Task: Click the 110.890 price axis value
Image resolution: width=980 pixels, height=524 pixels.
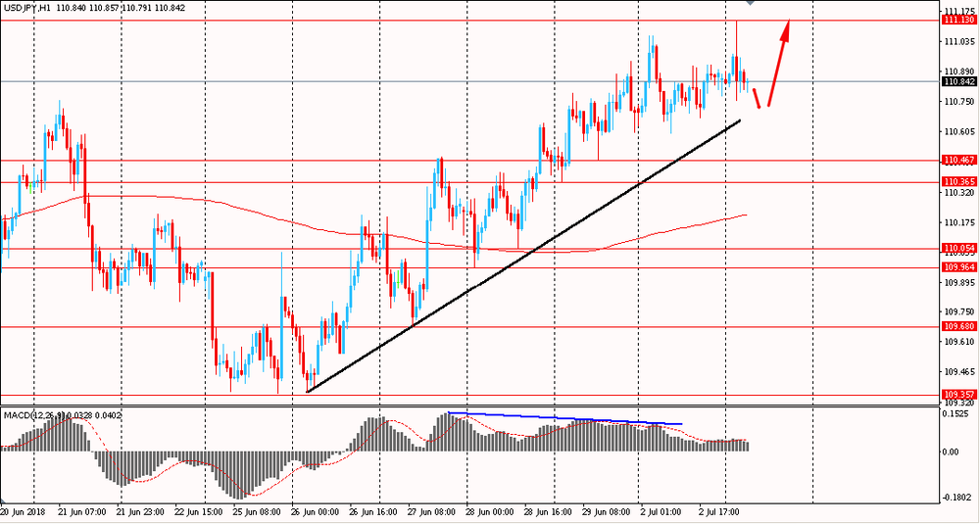Action: click(x=960, y=71)
